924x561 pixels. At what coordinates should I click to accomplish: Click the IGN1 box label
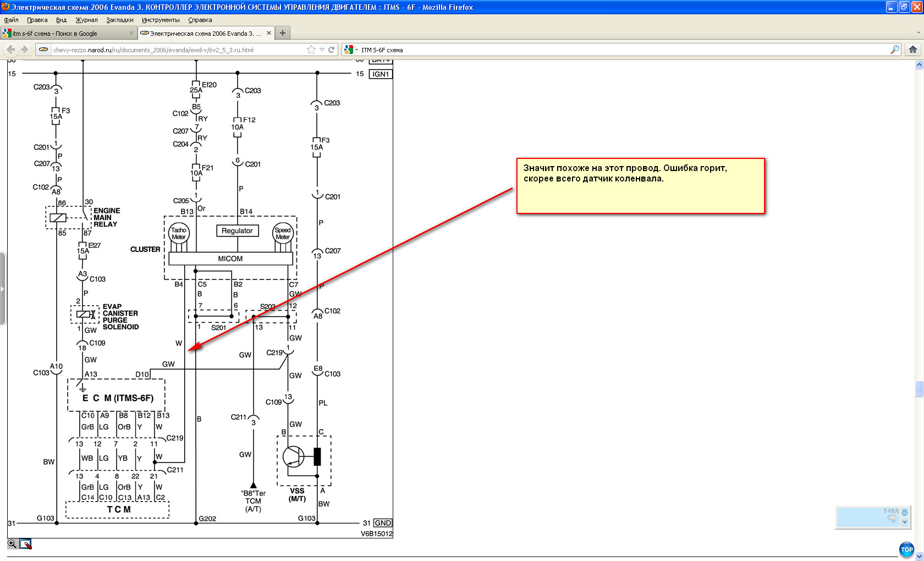381,74
